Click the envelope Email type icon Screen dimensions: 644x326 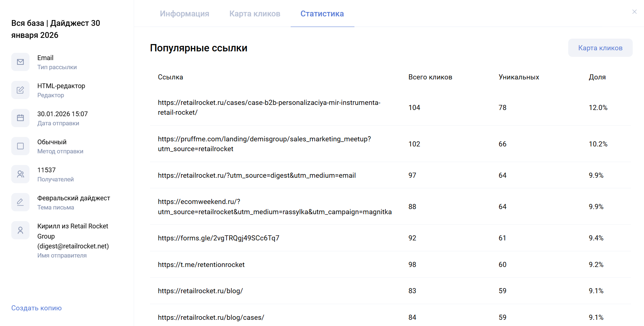tap(20, 62)
